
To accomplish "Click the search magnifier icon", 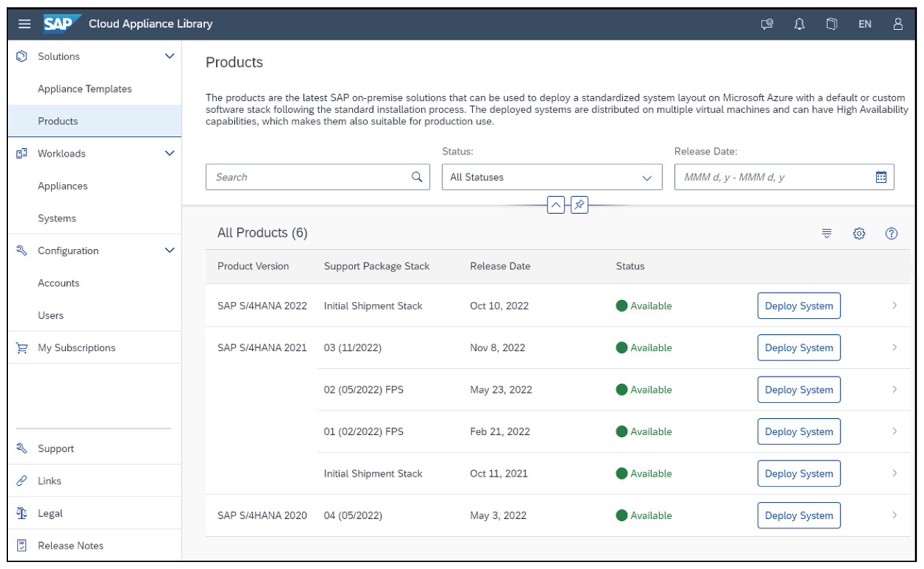I will click(417, 177).
